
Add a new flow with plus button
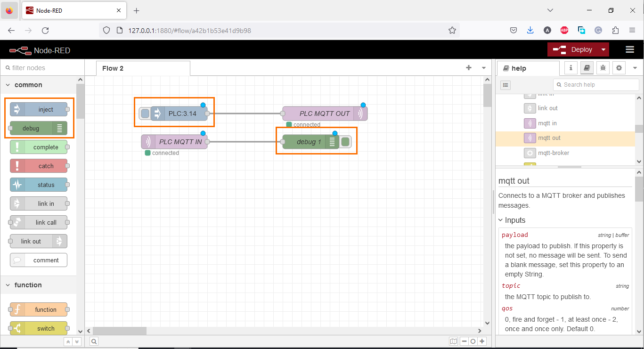pyautogui.click(x=469, y=68)
